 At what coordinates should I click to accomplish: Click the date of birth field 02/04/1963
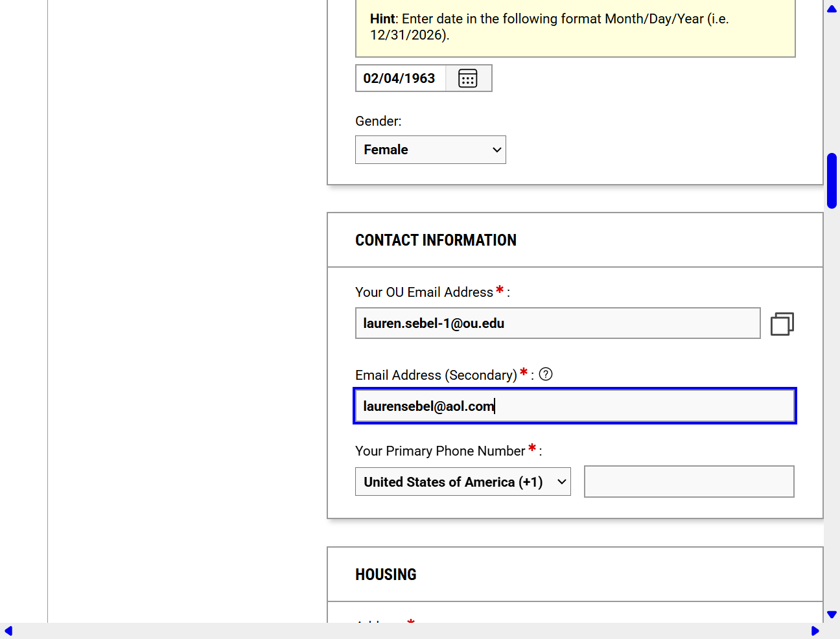[400, 78]
